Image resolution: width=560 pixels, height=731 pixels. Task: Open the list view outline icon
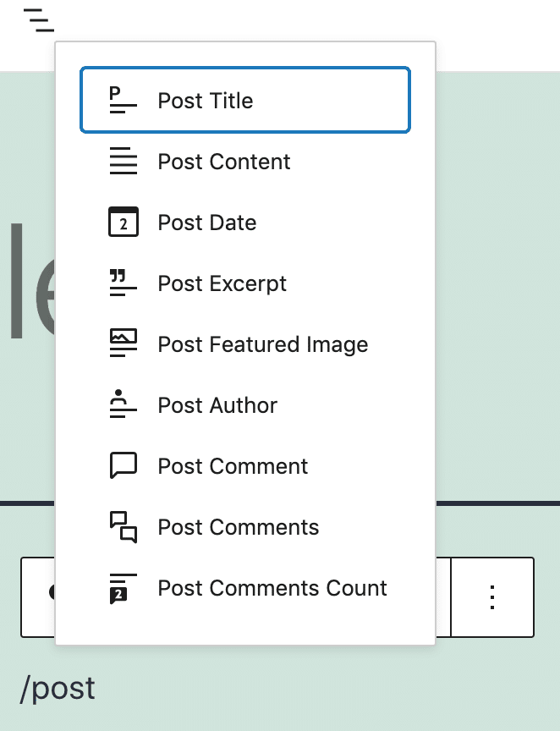pos(39,19)
